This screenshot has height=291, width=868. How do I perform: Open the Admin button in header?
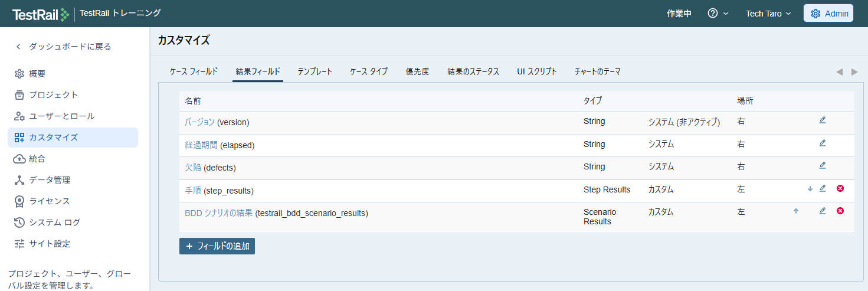coord(828,14)
